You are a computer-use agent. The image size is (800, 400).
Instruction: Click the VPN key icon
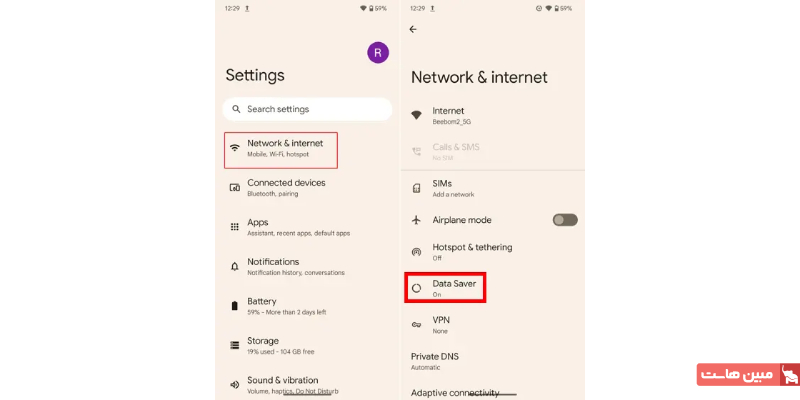click(x=416, y=324)
